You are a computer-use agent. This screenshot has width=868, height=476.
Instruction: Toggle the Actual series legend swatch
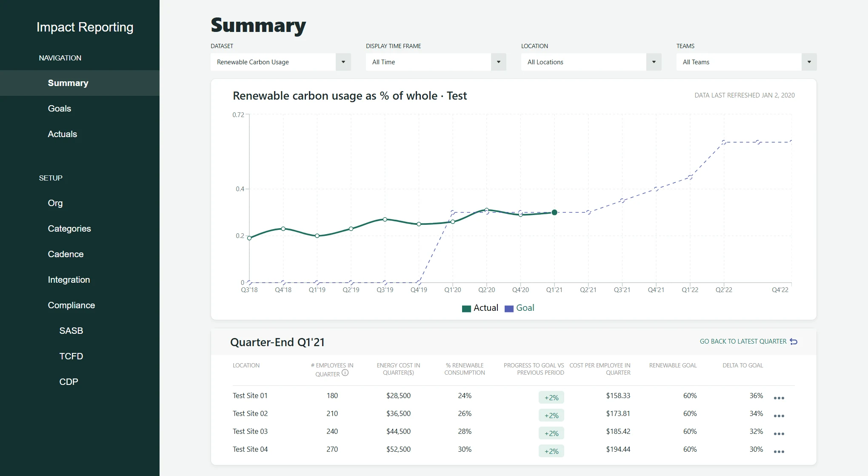click(466, 309)
